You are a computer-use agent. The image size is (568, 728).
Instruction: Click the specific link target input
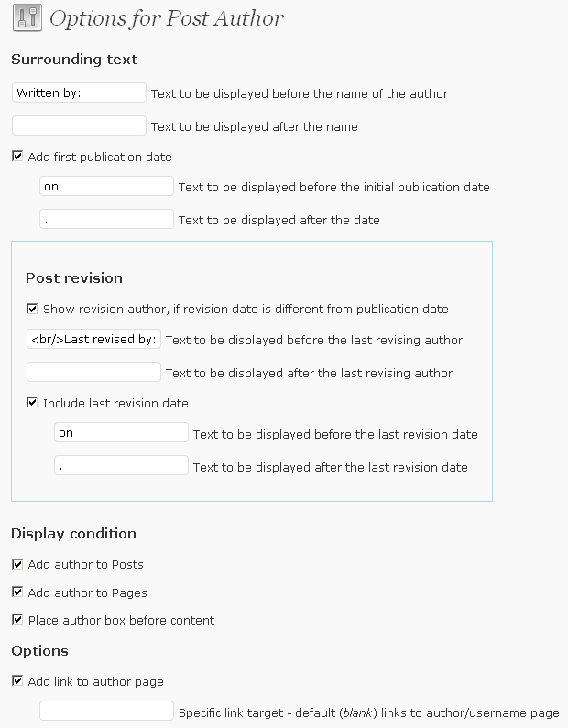[x=107, y=712]
